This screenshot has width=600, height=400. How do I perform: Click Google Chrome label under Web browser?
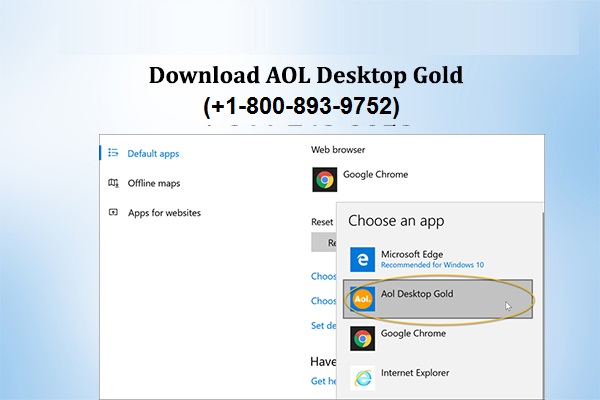[375, 175]
